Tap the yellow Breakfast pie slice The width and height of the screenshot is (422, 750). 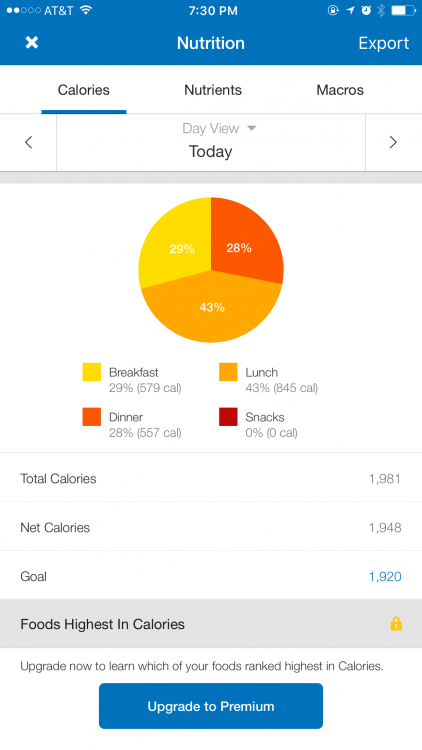[175, 244]
